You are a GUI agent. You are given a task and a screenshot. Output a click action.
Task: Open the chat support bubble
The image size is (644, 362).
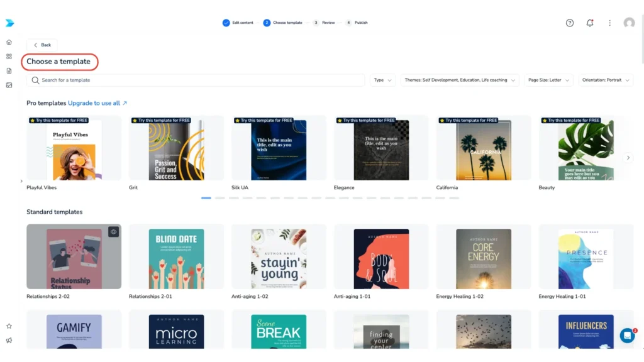(x=627, y=336)
